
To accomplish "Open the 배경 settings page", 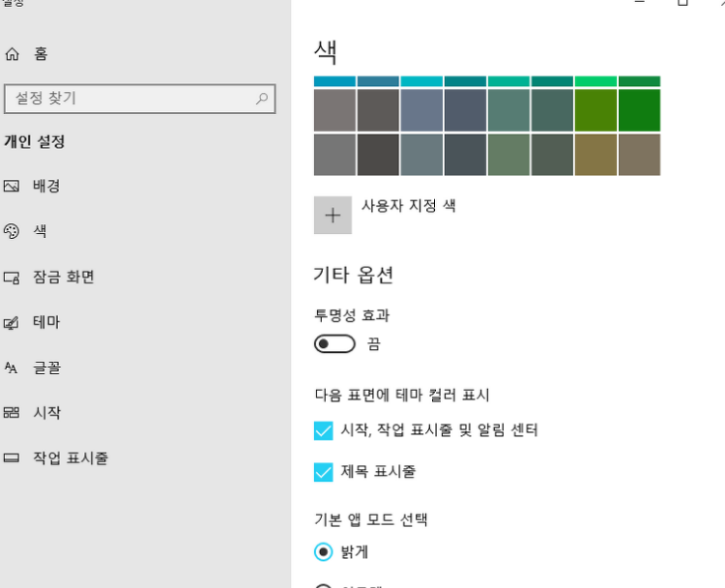I will tap(46, 186).
